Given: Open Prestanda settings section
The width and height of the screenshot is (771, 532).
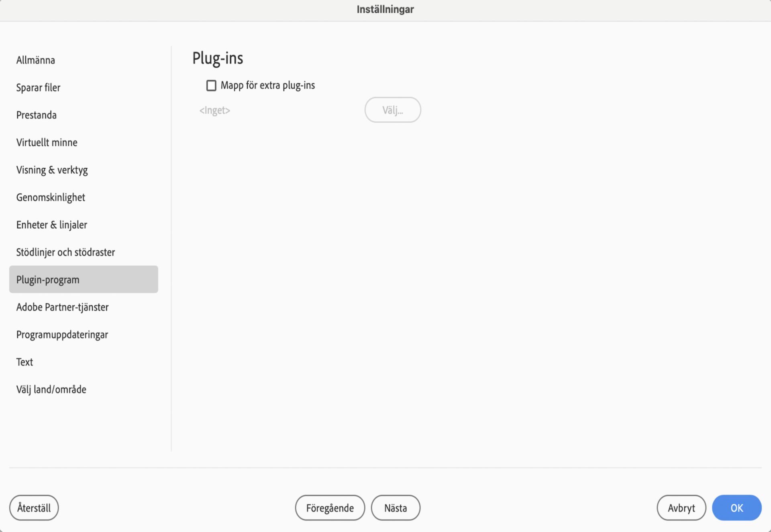Looking at the screenshot, I should tap(36, 114).
